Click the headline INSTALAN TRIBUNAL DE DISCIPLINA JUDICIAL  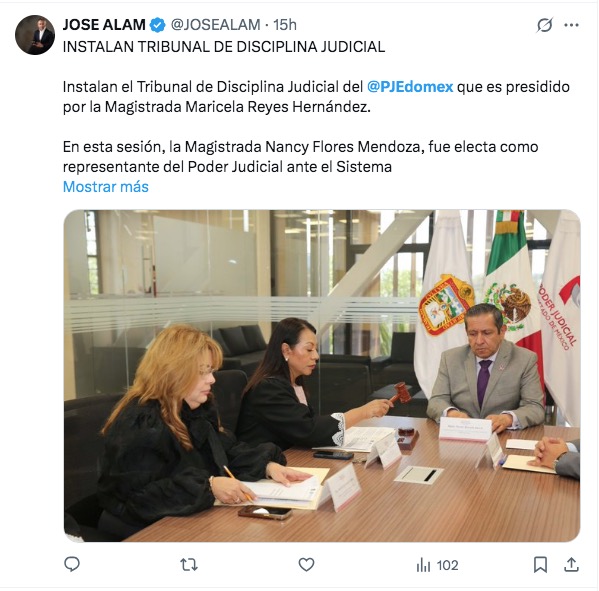224,47
